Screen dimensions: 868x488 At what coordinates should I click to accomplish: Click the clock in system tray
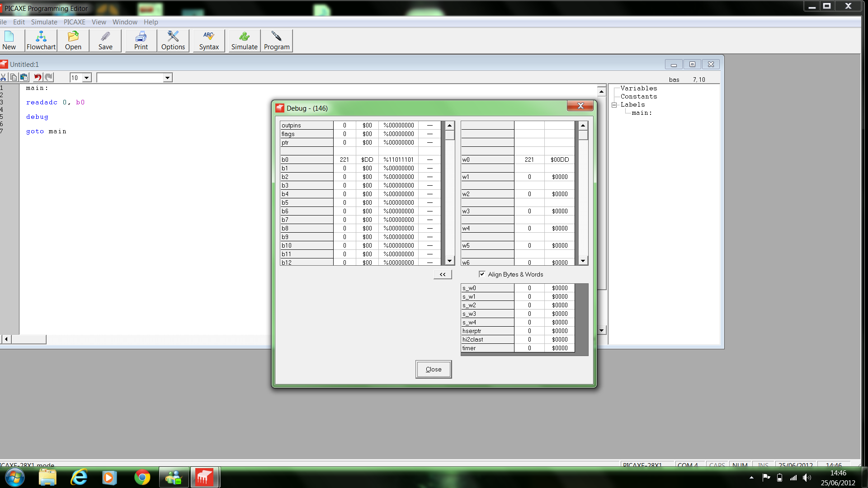point(838,478)
